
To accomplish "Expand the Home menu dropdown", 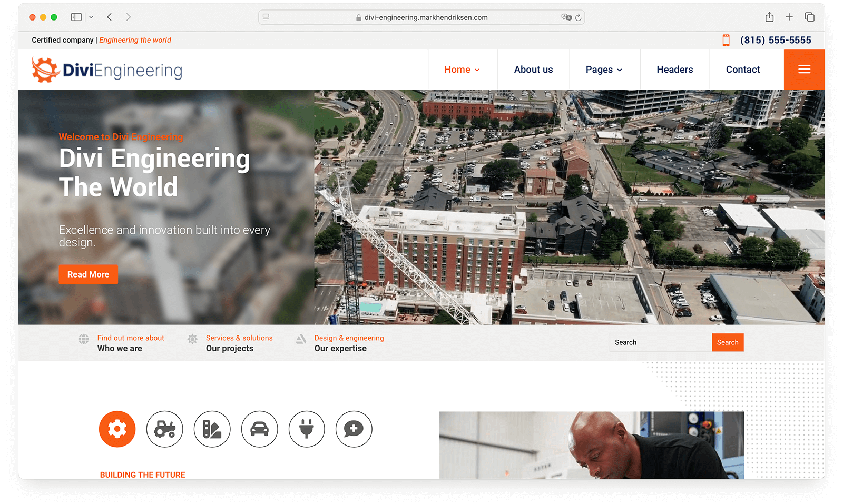I will pyautogui.click(x=462, y=70).
